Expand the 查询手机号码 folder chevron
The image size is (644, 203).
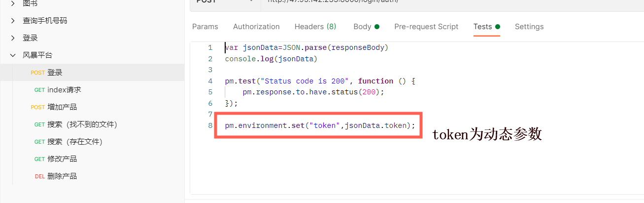coord(13,21)
